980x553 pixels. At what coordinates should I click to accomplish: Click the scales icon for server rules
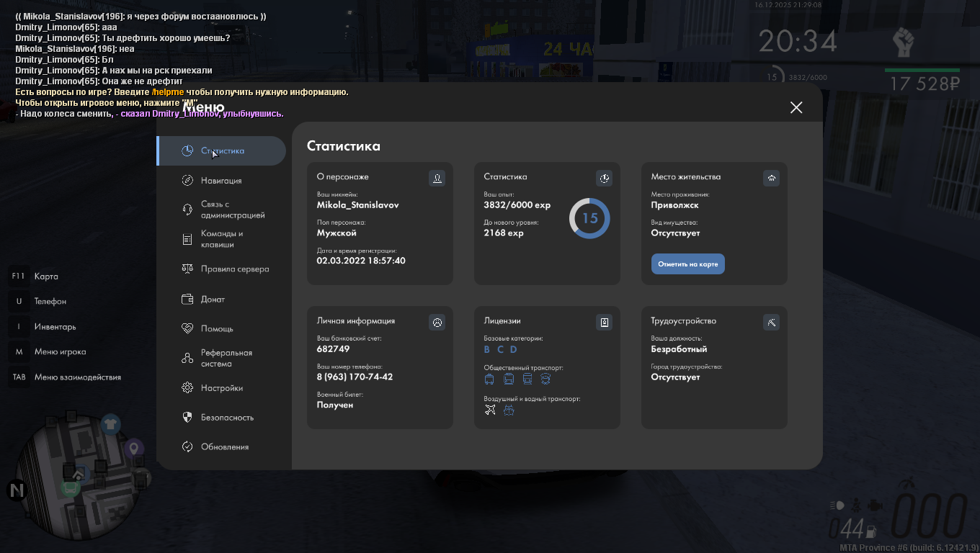point(187,269)
